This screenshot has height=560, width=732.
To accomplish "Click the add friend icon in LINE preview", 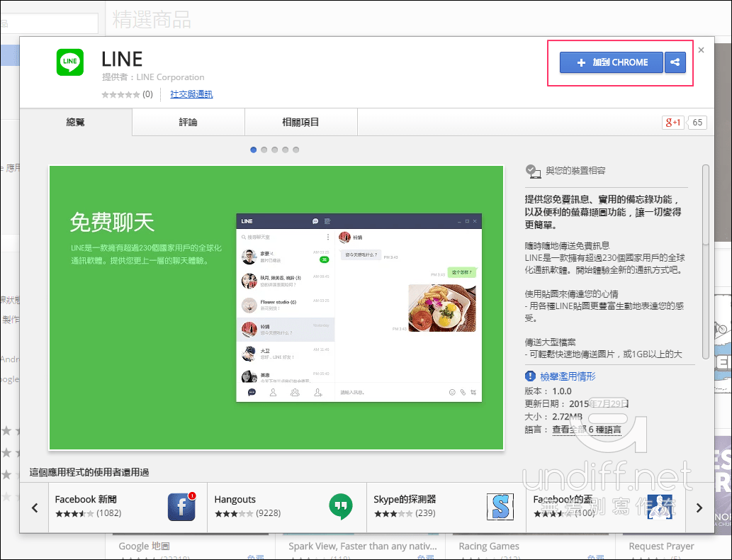I will tap(318, 392).
